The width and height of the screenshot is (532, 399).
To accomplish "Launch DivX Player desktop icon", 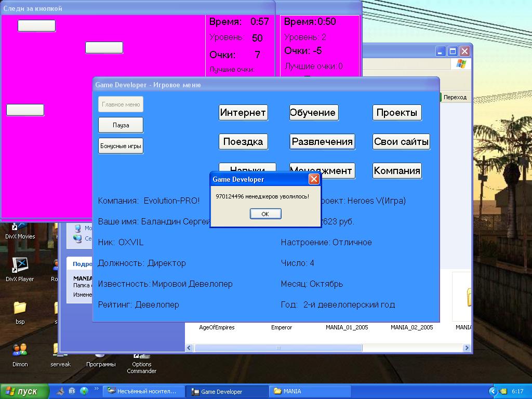I will click(x=20, y=270).
